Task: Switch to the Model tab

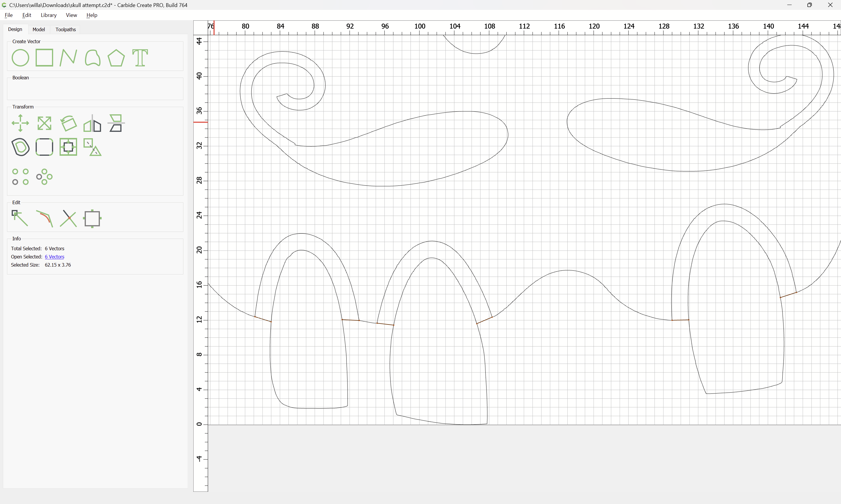Action: 39,29
